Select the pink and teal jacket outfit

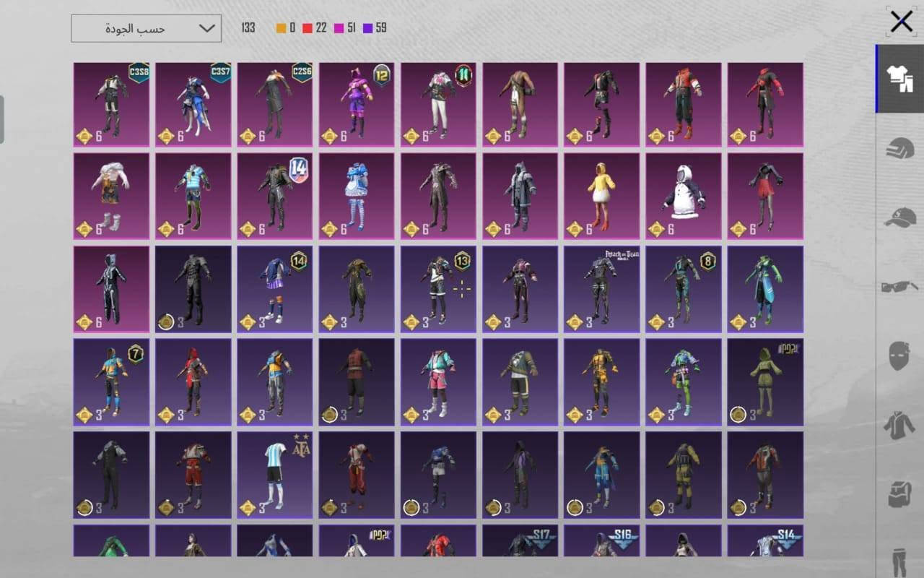coord(438,381)
